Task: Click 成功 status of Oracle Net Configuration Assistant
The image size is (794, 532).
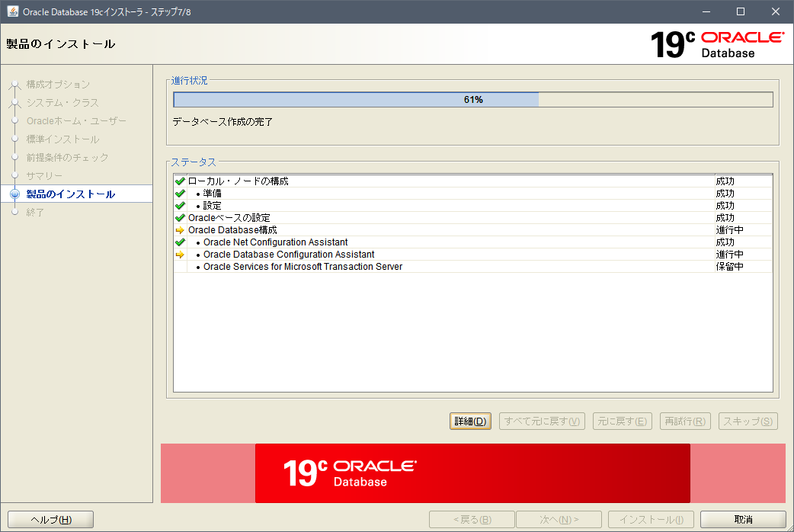Action: [725, 242]
